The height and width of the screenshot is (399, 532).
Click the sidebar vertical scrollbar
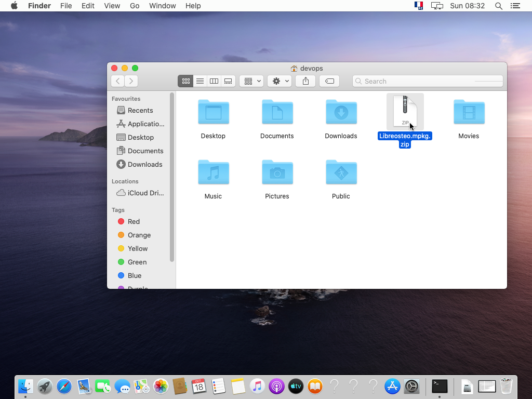172,177
